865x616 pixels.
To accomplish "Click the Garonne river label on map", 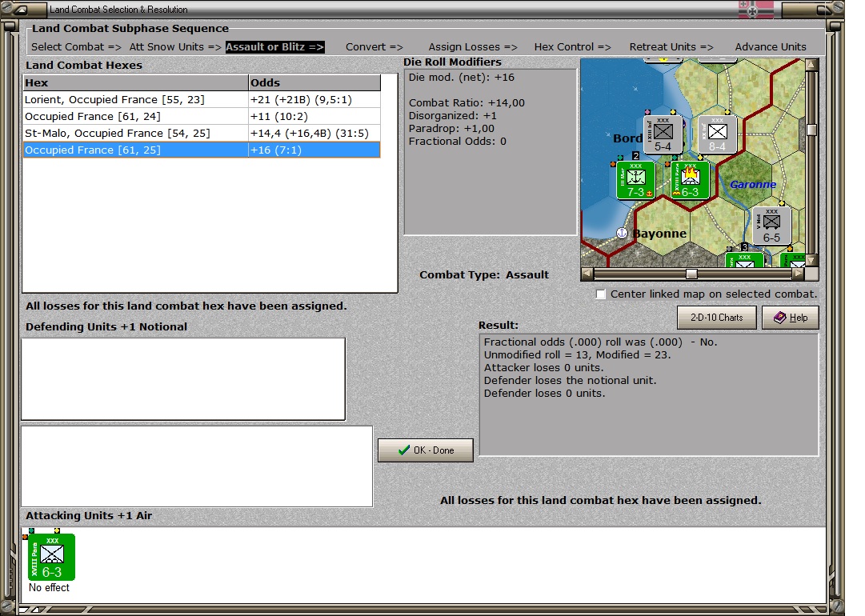I will (x=753, y=184).
